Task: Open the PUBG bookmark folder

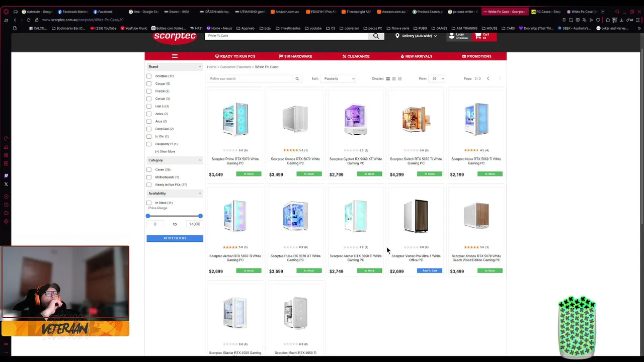Action: pos(421,28)
